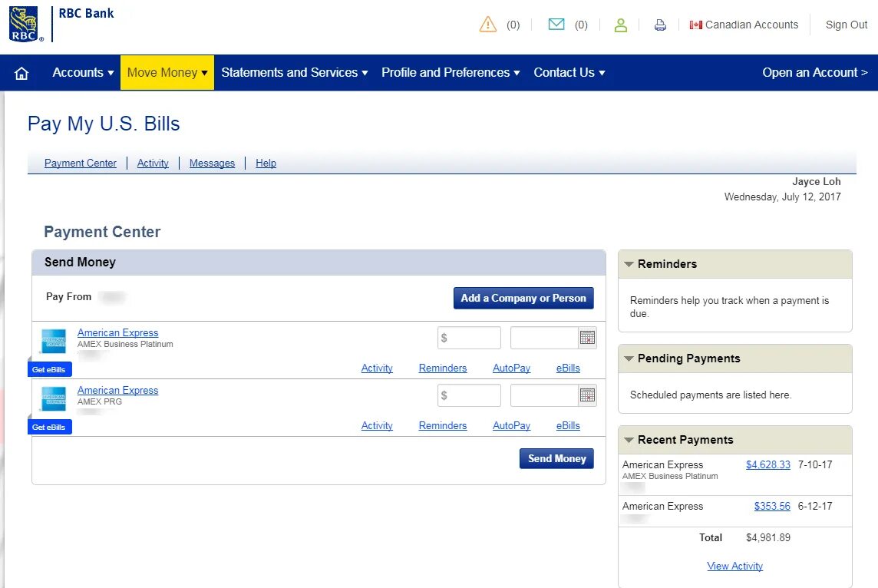Click the user profile icon

click(620, 25)
